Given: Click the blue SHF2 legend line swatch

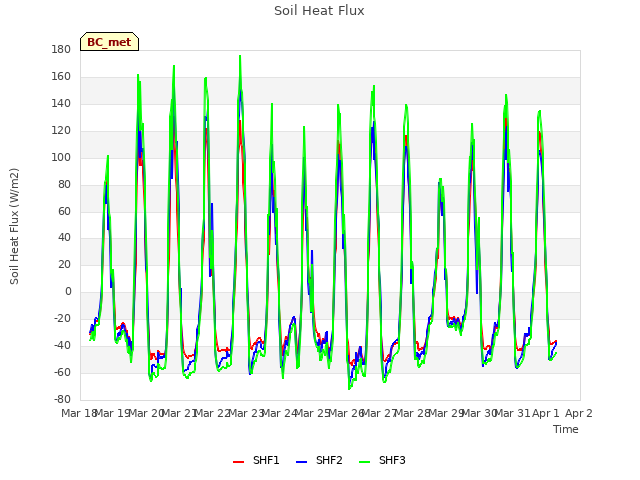Looking at the screenshot, I should 301,462.
